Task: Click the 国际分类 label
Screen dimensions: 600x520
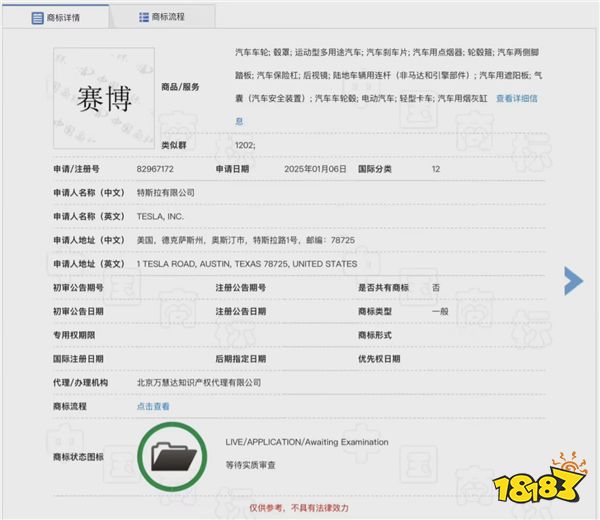Action: pos(375,169)
